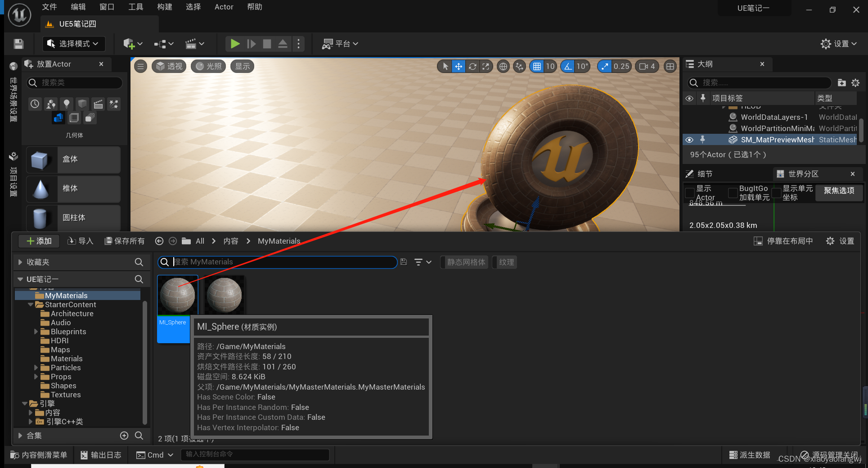The image size is (868, 468).
Task: Expand the Blueprints folder tree arrow
Action: [x=36, y=332]
